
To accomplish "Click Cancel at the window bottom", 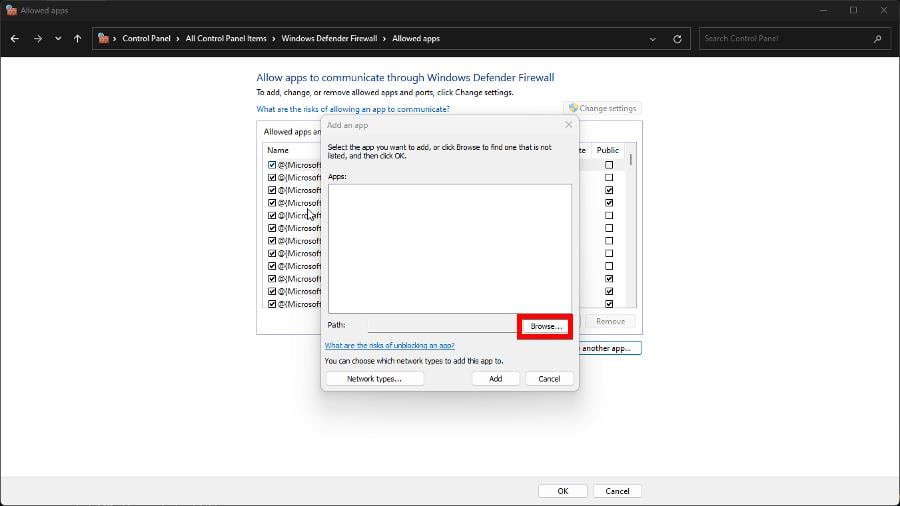I will point(617,491).
